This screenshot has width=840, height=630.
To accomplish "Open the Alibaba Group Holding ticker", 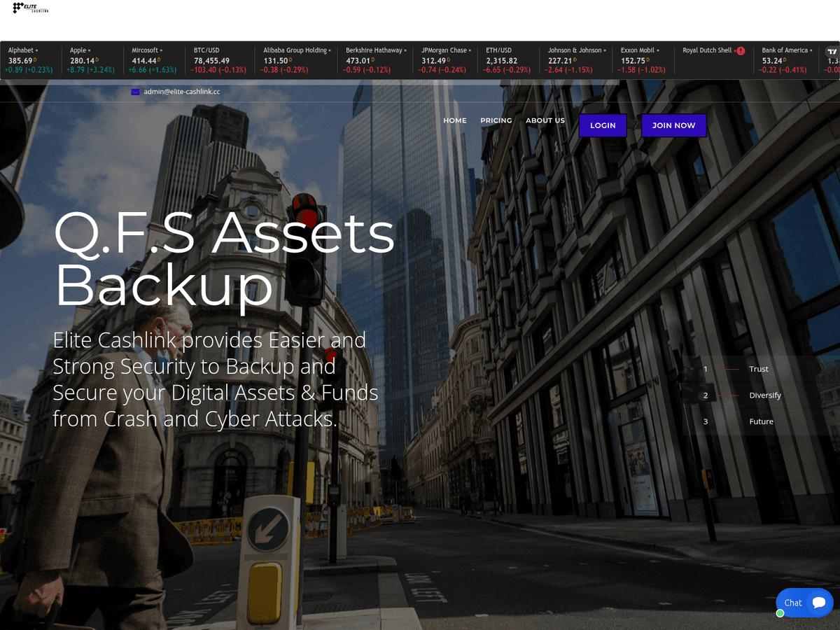I will 297,60.
